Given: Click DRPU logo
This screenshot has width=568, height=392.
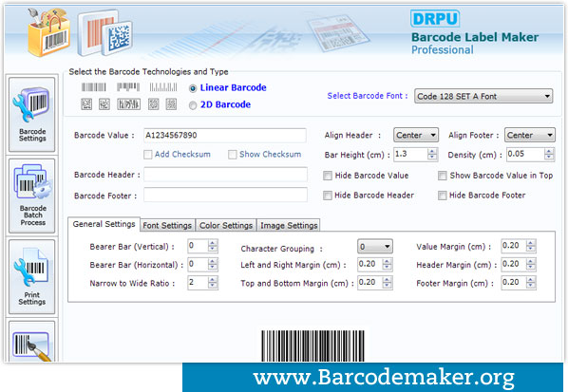Looking at the screenshot, I should pyautogui.click(x=435, y=18).
